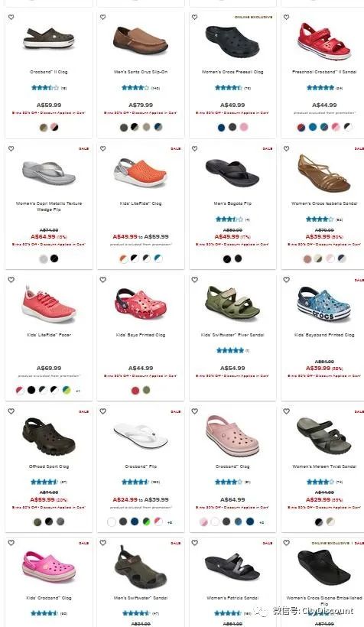Click Kids' Bayaband Printed Clog shoe image

pyautogui.click(x=324, y=303)
